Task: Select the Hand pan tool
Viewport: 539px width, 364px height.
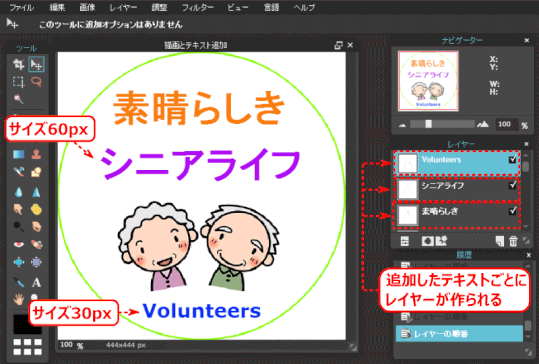Action: click(x=18, y=299)
